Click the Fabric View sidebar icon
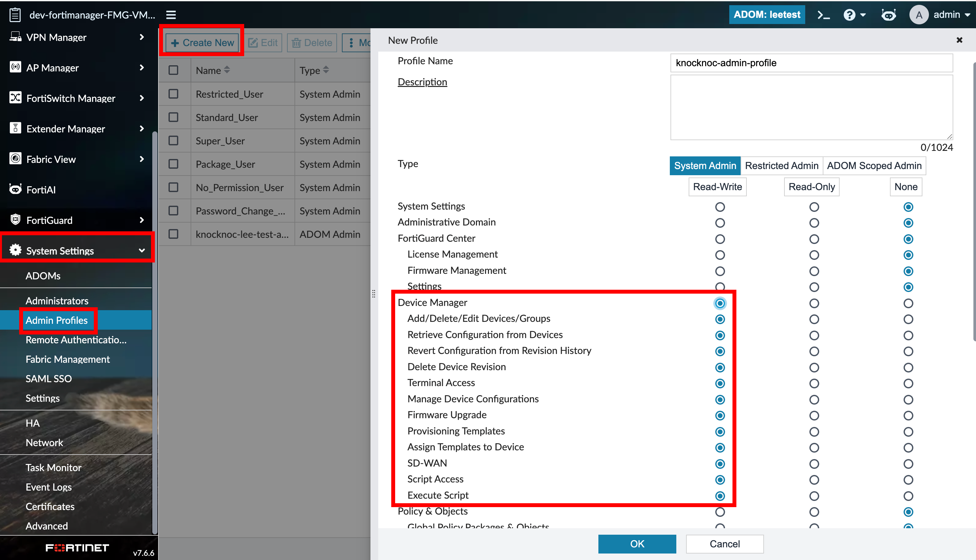The width and height of the screenshot is (976, 560). [15, 159]
